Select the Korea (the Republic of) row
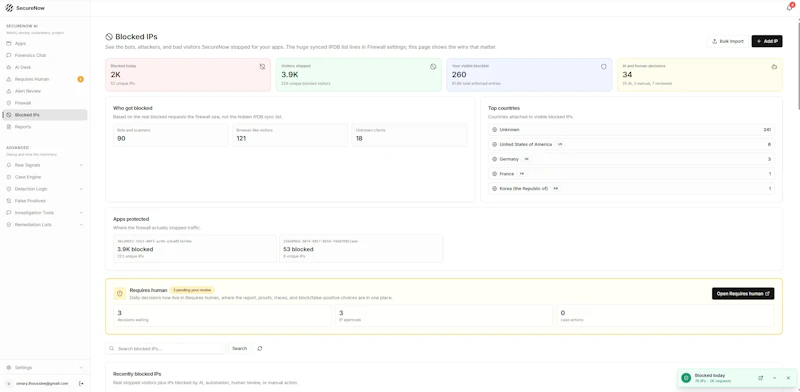 pos(632,188)
